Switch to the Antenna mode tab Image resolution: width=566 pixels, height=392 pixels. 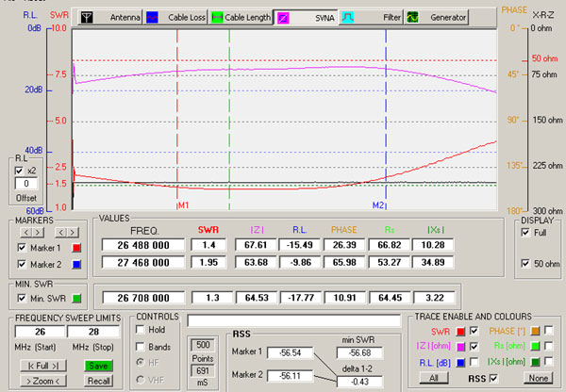(110, 17)
